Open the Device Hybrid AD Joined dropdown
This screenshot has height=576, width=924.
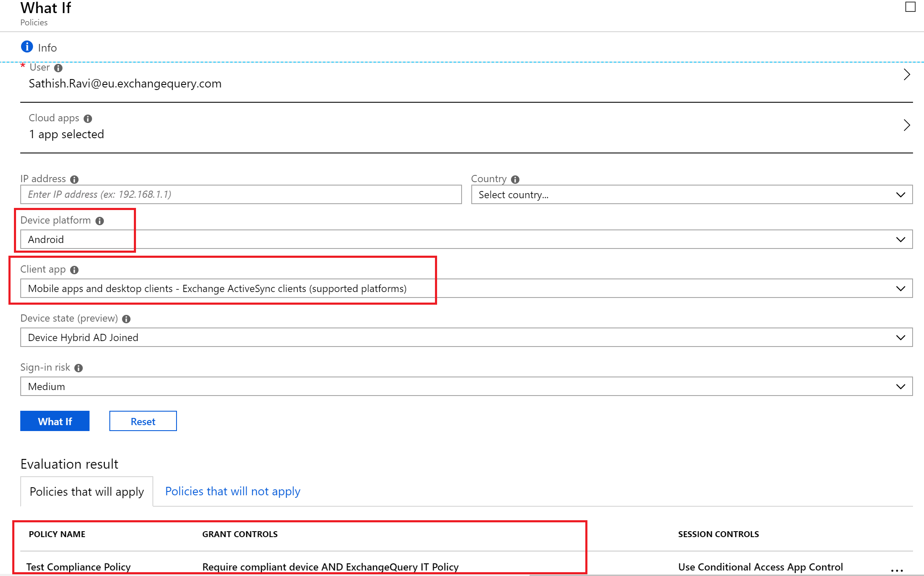(466, 338)
